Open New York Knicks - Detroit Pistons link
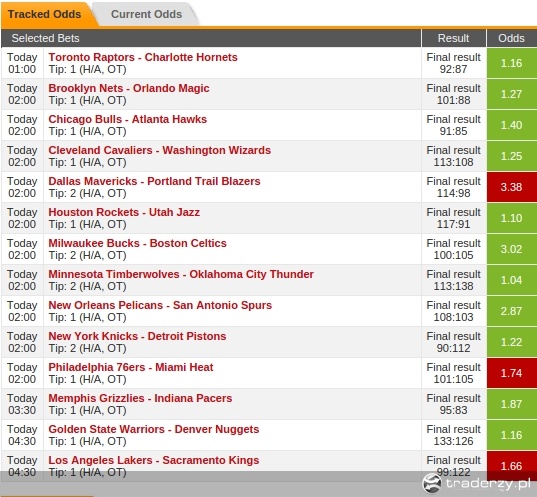 pos(137,336)
